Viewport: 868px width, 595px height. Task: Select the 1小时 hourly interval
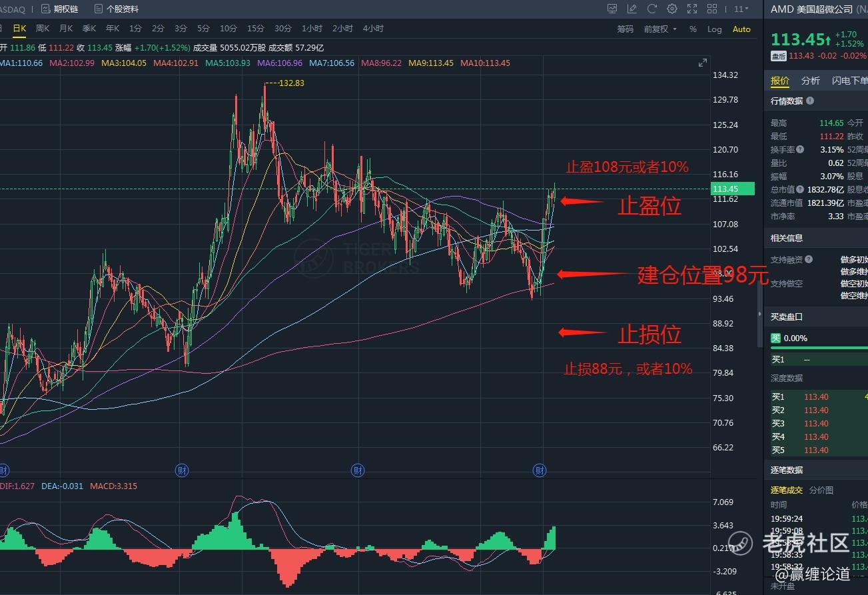tap(312, 29)
